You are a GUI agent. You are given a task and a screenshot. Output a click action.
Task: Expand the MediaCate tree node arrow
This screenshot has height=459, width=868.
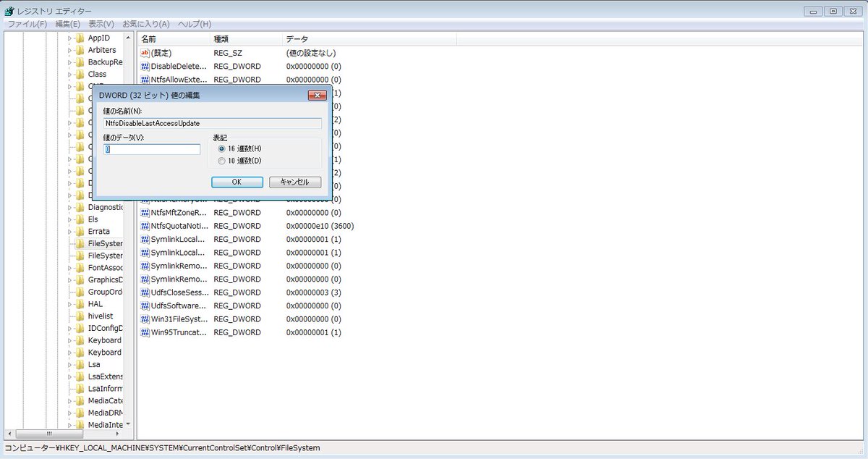coord(70,400)
